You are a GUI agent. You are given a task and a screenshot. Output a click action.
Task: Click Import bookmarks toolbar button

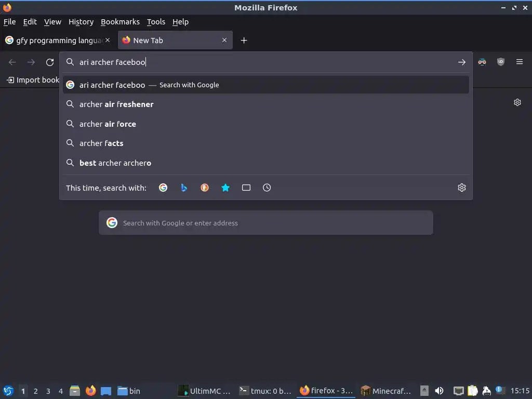pyautogui.click(x=33, y=80)
